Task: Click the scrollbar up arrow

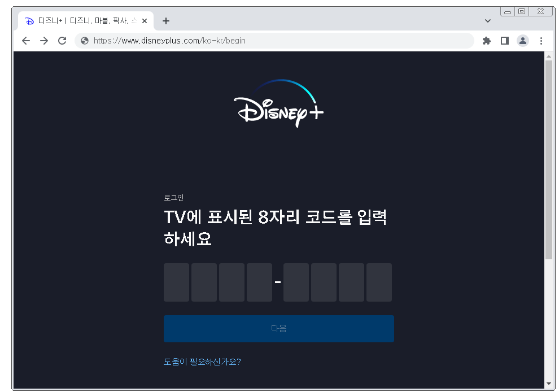Action: [549, 56]
